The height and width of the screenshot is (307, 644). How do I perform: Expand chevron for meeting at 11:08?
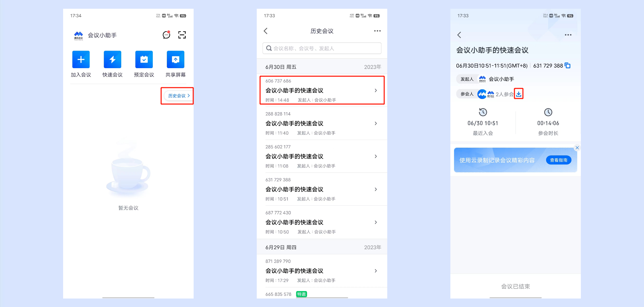click(376, 156)
